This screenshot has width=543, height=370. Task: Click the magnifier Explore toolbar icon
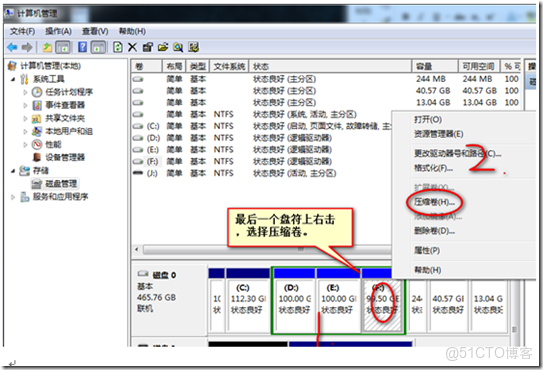click(178, 47)
